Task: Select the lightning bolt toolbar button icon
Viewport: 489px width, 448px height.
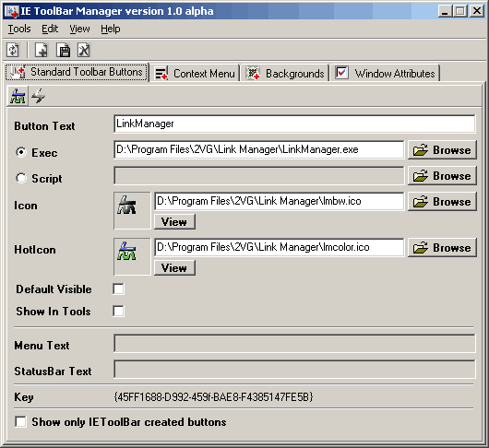Action: pos(39,96)
